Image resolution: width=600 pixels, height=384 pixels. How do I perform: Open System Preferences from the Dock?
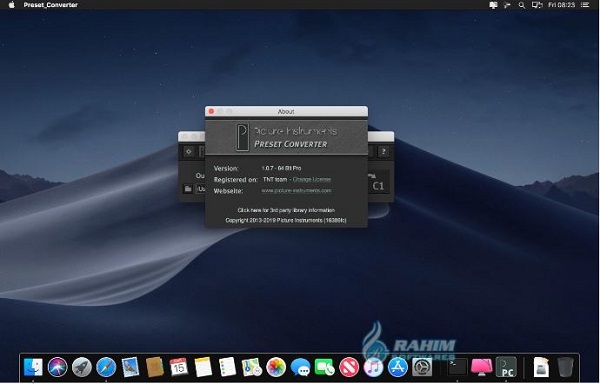click(422, 367)
